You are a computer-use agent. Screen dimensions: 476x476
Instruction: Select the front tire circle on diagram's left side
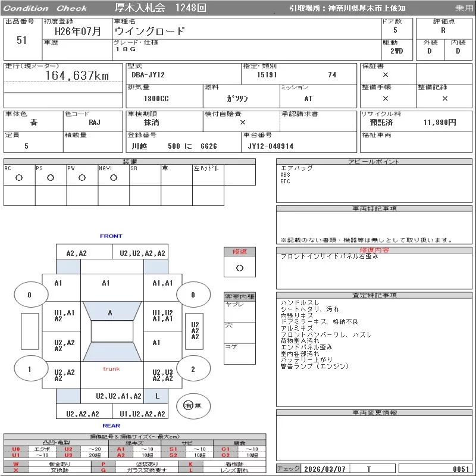(x=30, y=295)
